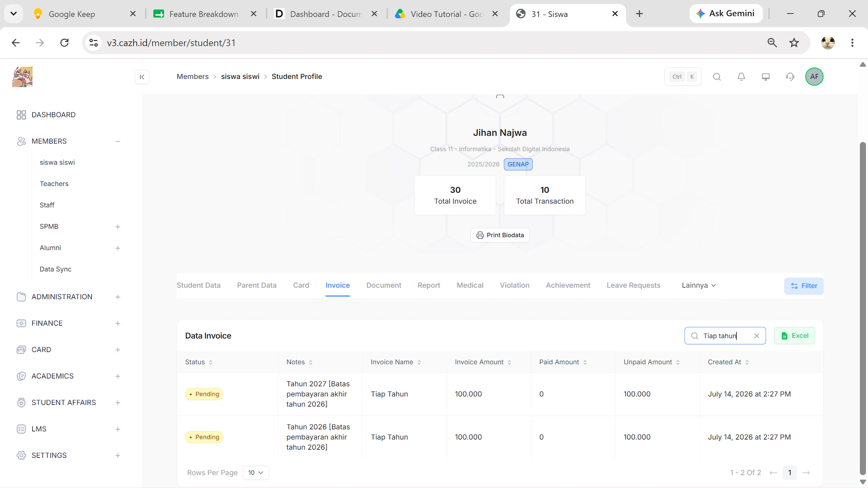Go back with browser back arrow

click(16, 43)
